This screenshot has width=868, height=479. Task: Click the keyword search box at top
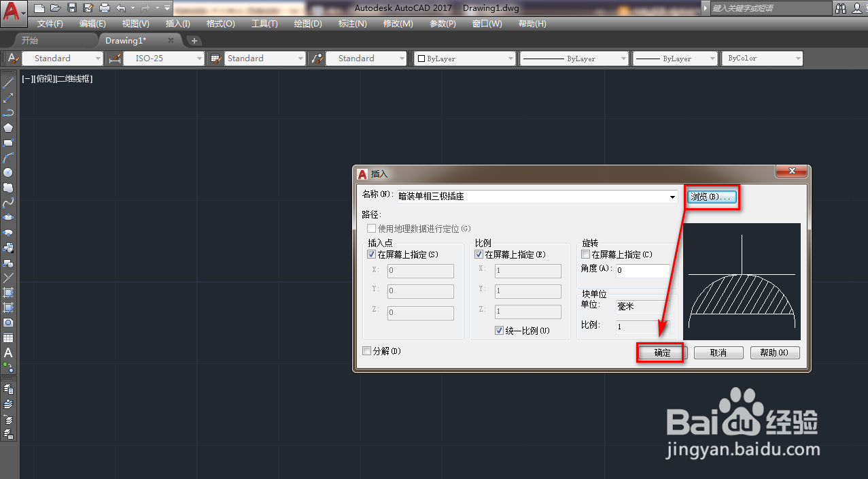pyautogui.click(x=771, y=8)
